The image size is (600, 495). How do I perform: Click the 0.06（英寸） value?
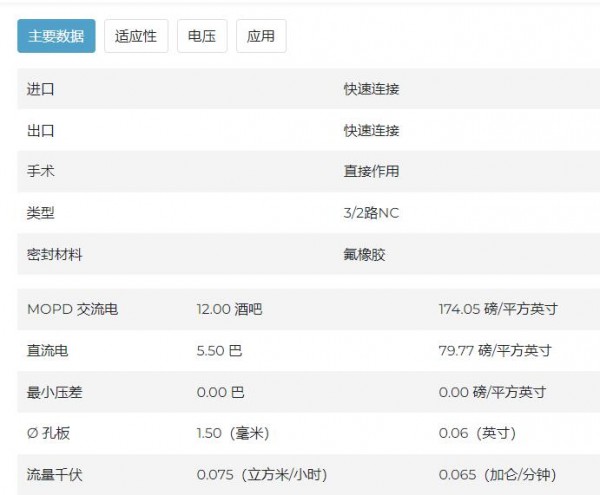tap(478, 433)
